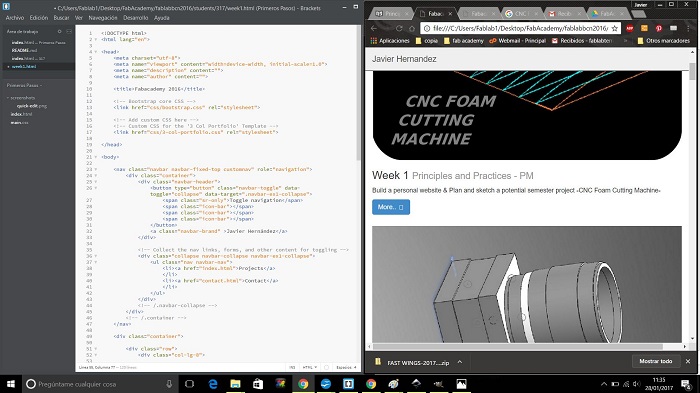Open the 'fab academy' bookmark folder
This screenshot has width=700, height=393.
pyautogui.click(x=464, y=41)
